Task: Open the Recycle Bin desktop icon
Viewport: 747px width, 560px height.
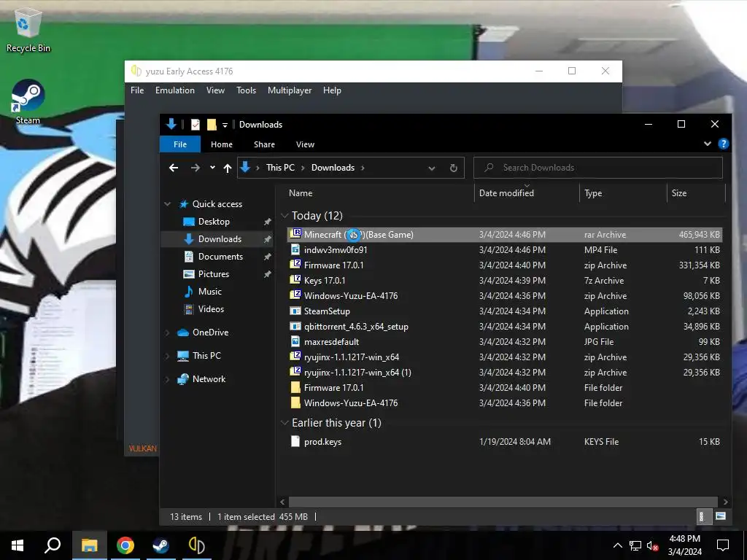Action: tap(28, 29)
